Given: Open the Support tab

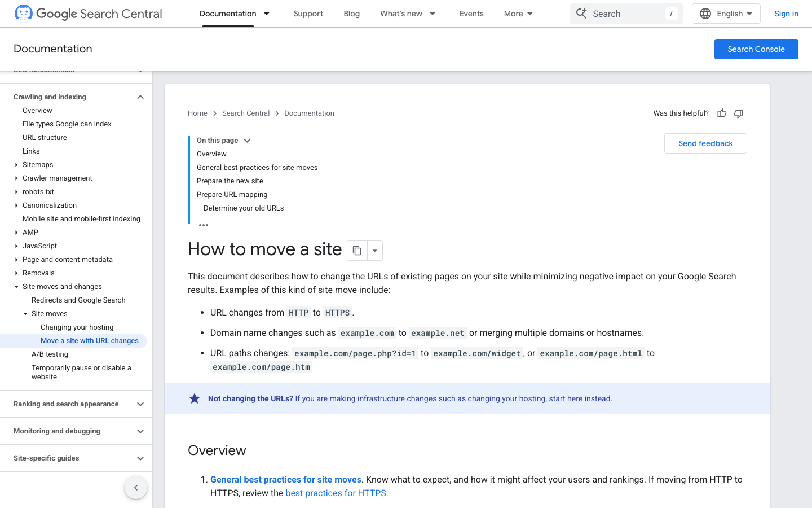Looking at the screenshot, I should coord(308,14).
